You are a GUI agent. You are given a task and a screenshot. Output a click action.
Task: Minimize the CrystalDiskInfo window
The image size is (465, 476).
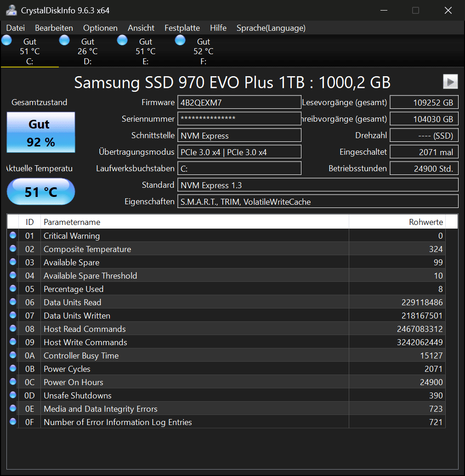384,10
